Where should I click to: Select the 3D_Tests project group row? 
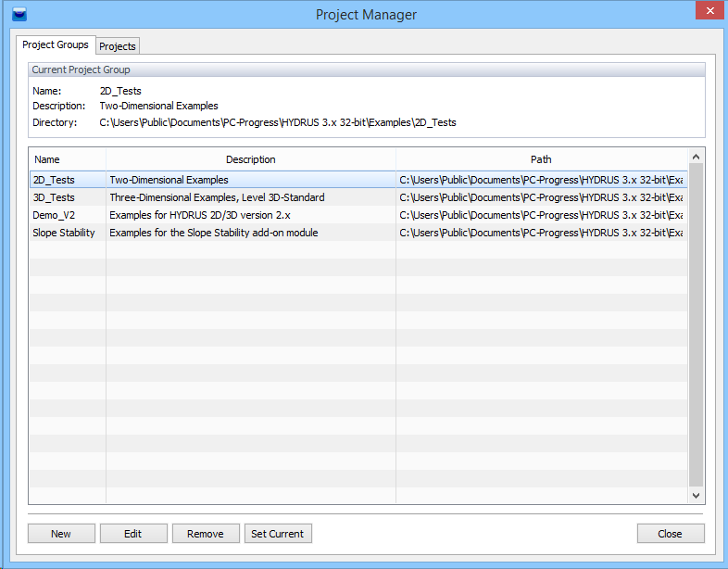point(358,197)
